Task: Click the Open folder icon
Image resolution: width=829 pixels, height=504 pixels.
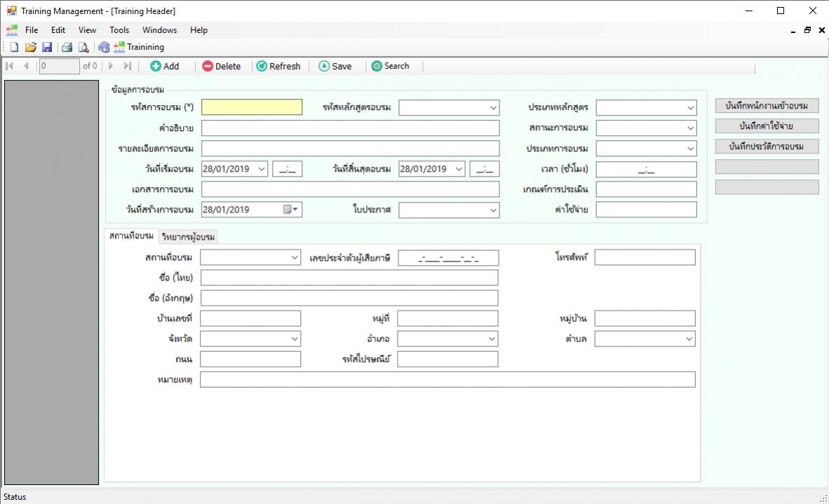Action: pos(30,47)
